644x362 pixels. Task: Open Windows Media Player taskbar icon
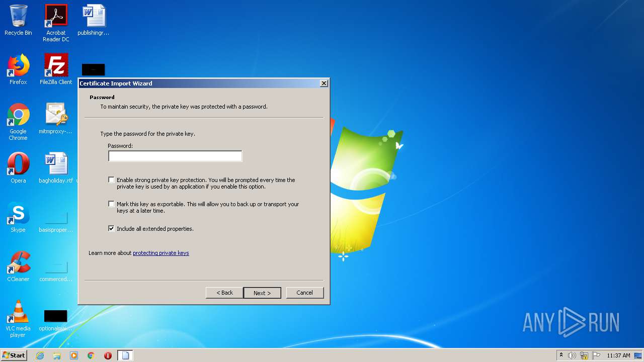pyautogui.click(x=74, y=355)
